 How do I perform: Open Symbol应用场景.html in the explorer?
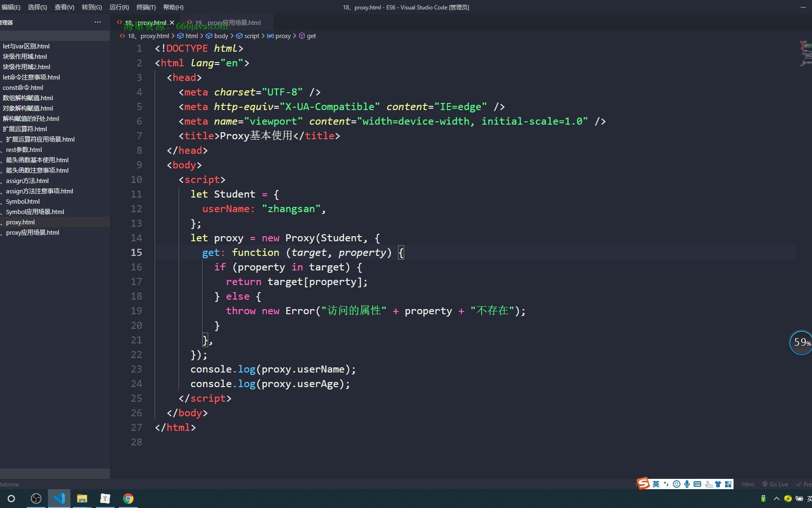point(55,212)
